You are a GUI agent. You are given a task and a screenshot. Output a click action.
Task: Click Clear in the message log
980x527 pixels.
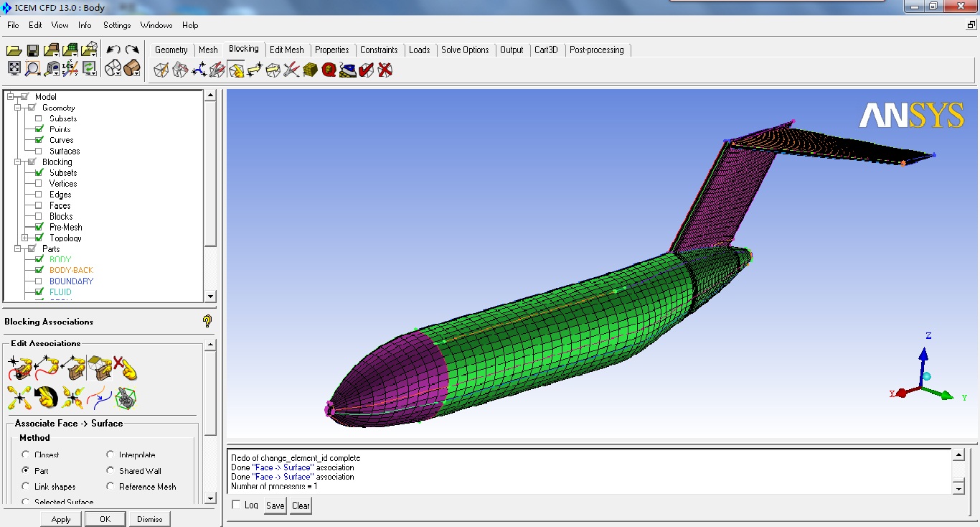click(301, 505)
